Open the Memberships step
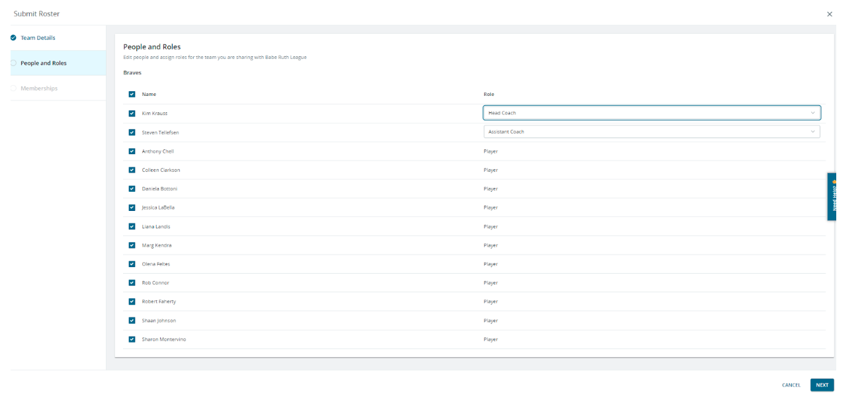 38,89
